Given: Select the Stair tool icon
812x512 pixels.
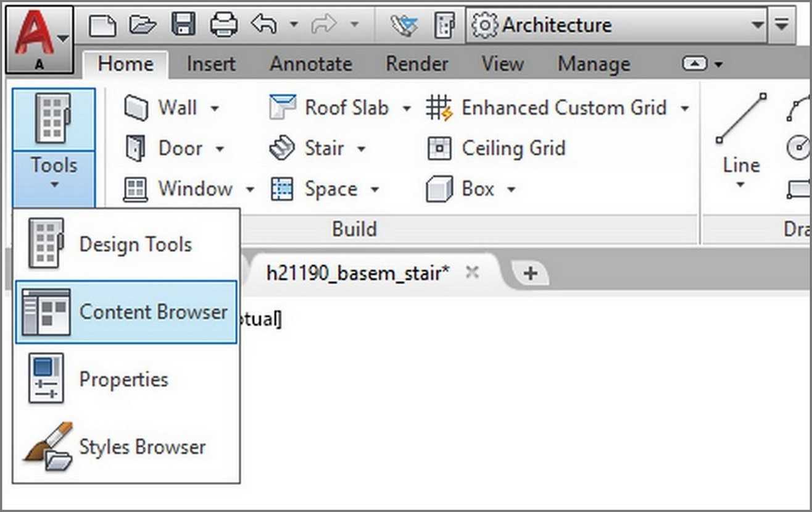Looking at the screenshot, I should pos(283,149).
